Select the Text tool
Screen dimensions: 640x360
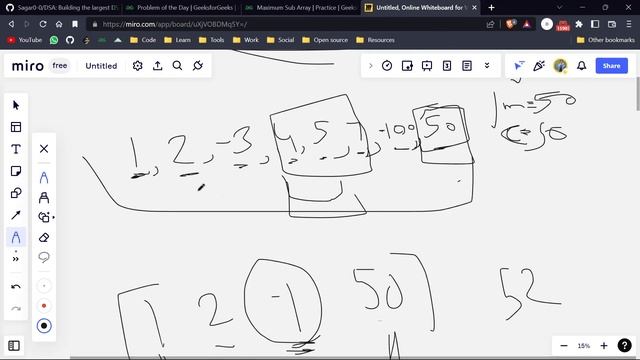(x=16, y=149)
